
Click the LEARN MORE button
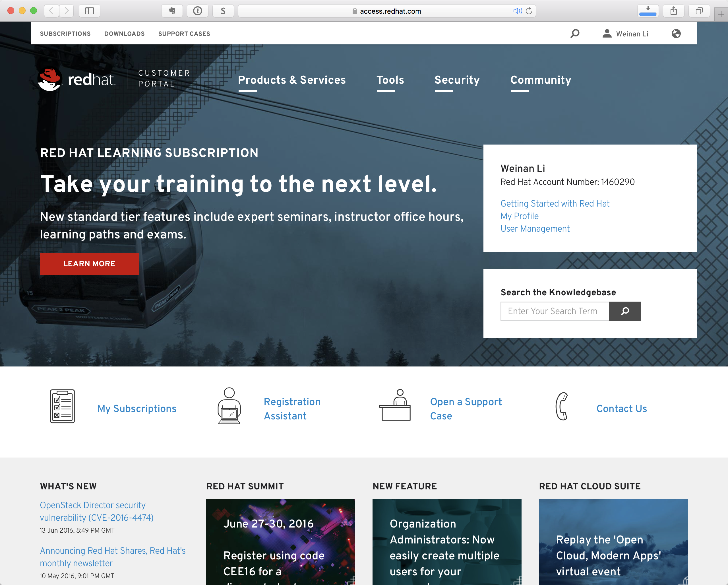pos(89,263)
